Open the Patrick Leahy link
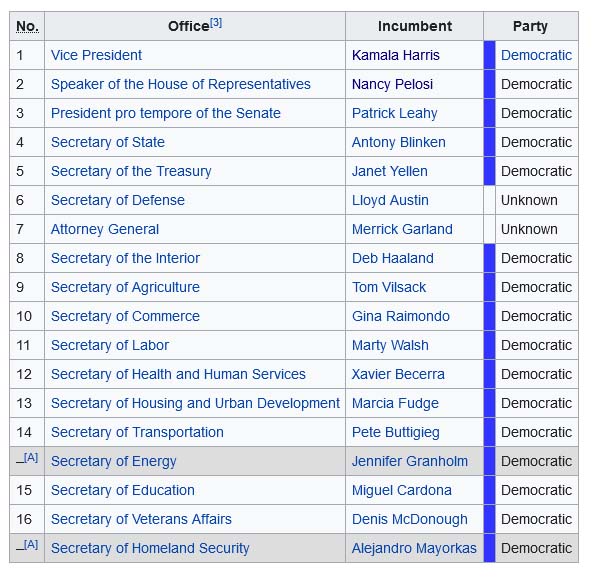This screenshot has height=583, width=604. (x=394, y=113)
